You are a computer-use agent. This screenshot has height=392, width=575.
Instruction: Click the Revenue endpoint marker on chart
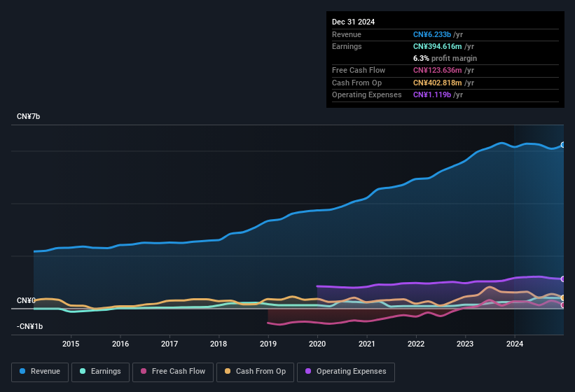pyautogui.click(x=563, y=145)
